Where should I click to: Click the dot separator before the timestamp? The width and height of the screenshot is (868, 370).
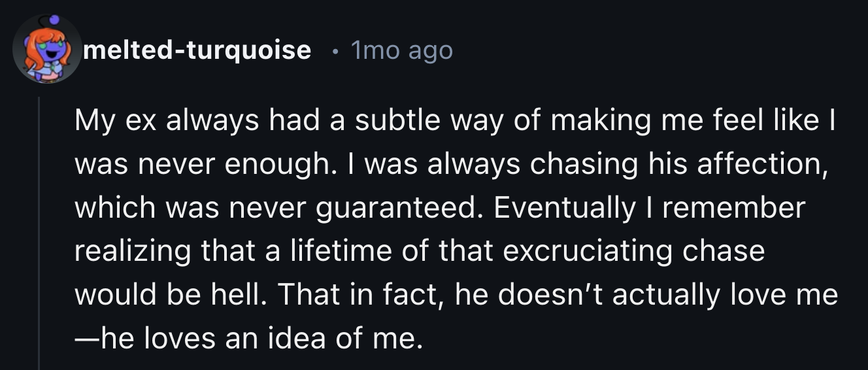pos(334,50)
